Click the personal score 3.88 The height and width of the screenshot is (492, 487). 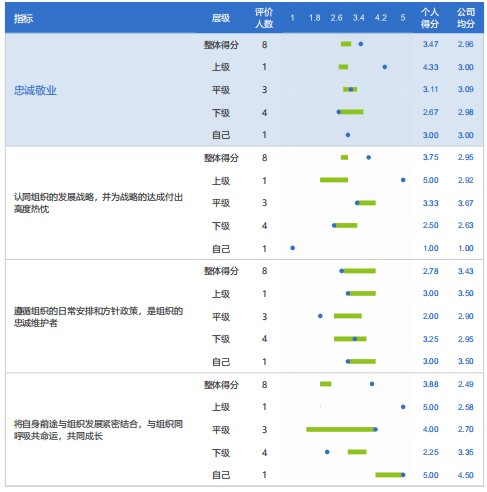(431, 384)
